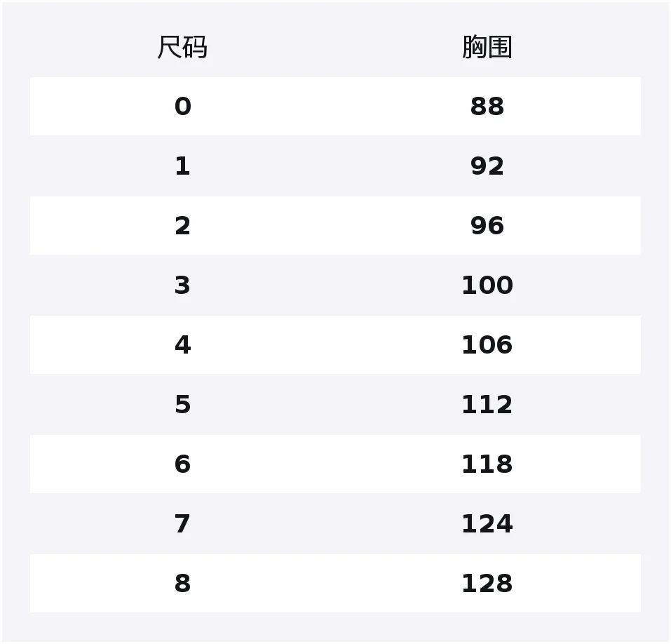The width and height of the screenshot is (671, 644).
Task: Click the chest measurement value 92
Action: [487, 166]
